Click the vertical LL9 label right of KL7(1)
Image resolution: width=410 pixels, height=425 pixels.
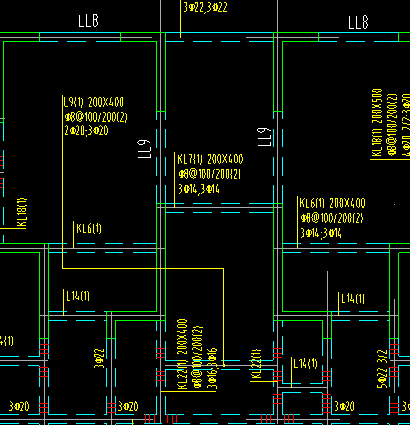pos(265,137)
